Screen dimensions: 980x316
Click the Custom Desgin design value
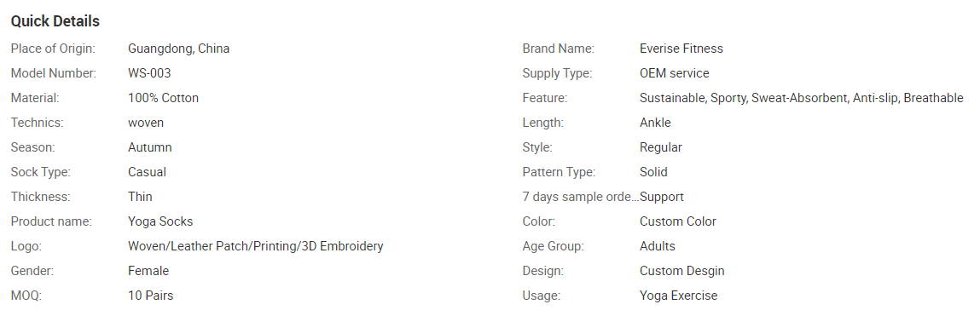pos(681,271)
